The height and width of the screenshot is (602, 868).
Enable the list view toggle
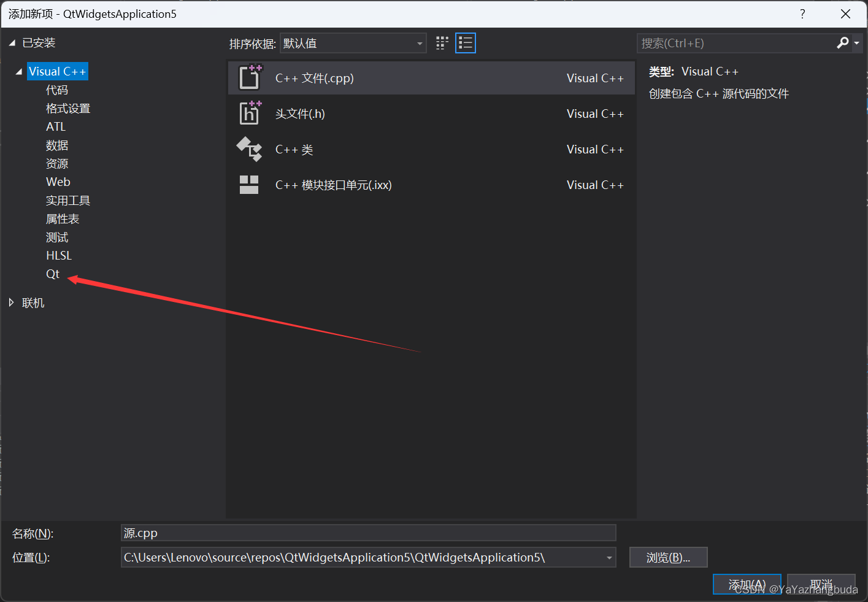point(465,43)
